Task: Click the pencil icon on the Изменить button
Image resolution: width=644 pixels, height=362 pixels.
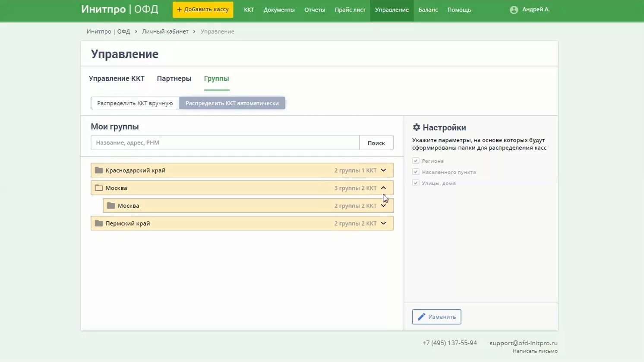Action: [x=421, y=317]
